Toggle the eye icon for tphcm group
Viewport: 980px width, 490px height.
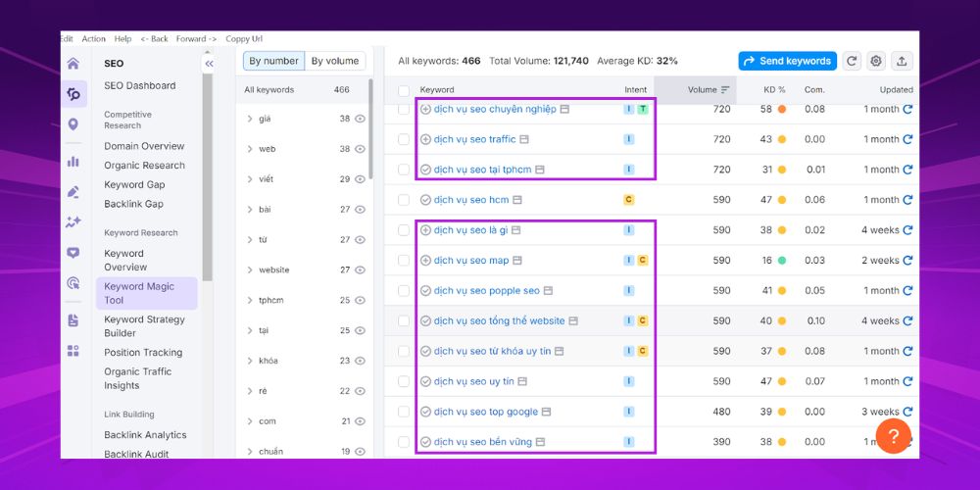click(360, 300)
